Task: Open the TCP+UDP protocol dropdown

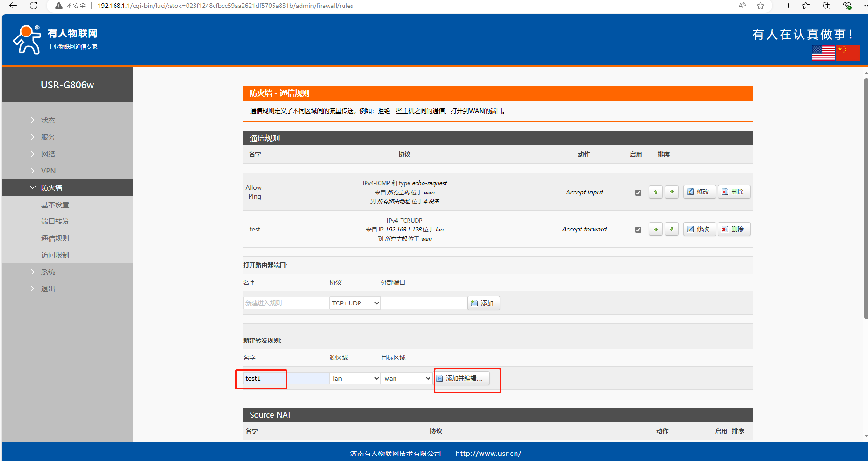Action: coord(355,303)
